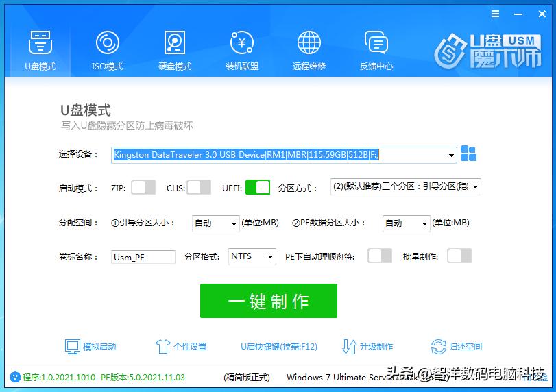Toggle PE下自动理顺盘符 switch
The width and height of the screenshot is (556, 392).
[380, 256]
